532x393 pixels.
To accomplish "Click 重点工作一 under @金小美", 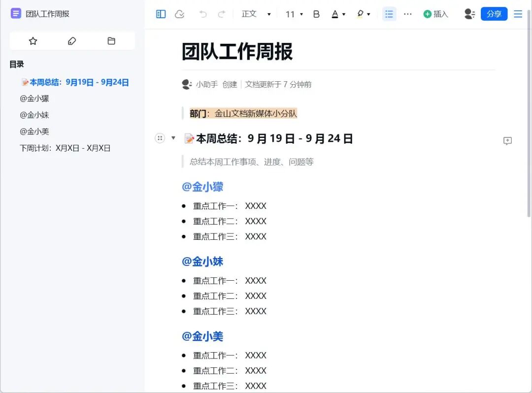I will [230, 356].
